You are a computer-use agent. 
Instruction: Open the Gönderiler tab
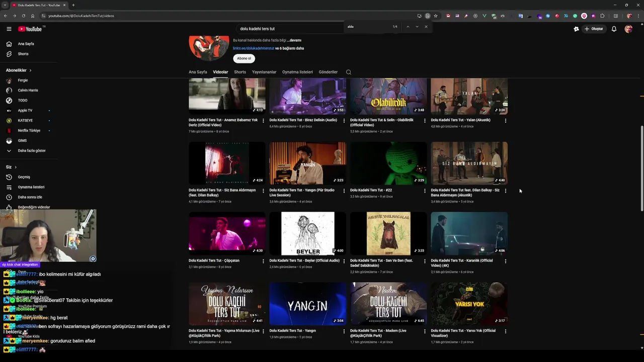click(328, 72)
